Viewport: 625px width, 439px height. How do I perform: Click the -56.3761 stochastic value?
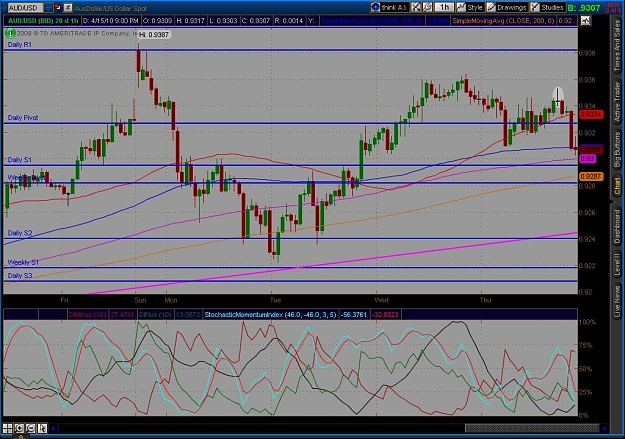pos(354,315)
